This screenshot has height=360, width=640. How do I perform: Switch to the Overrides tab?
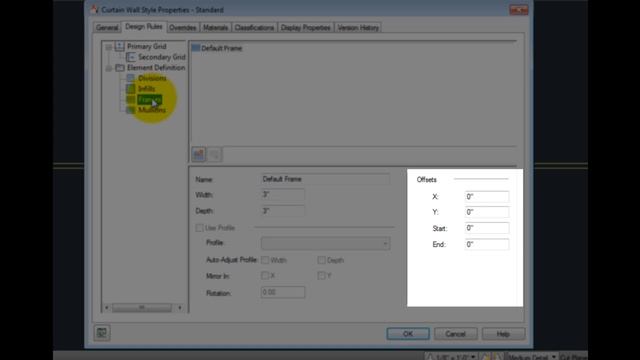(x=182, y=27)
